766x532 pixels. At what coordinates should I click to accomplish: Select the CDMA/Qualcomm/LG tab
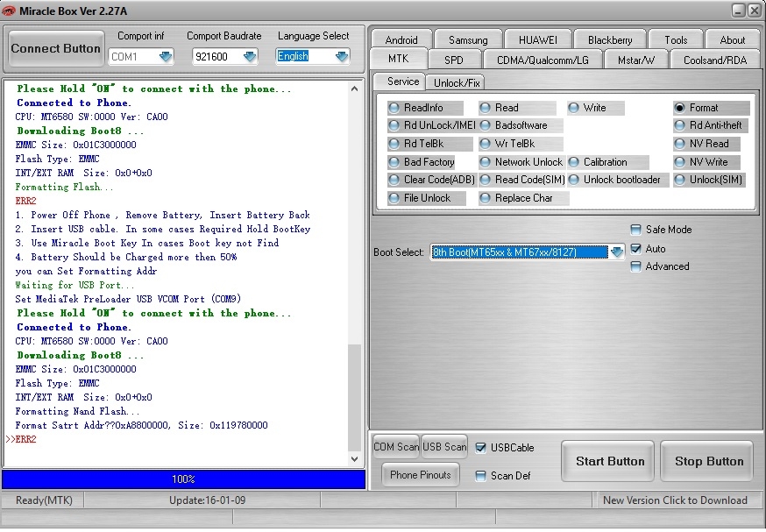pos(543,60)
